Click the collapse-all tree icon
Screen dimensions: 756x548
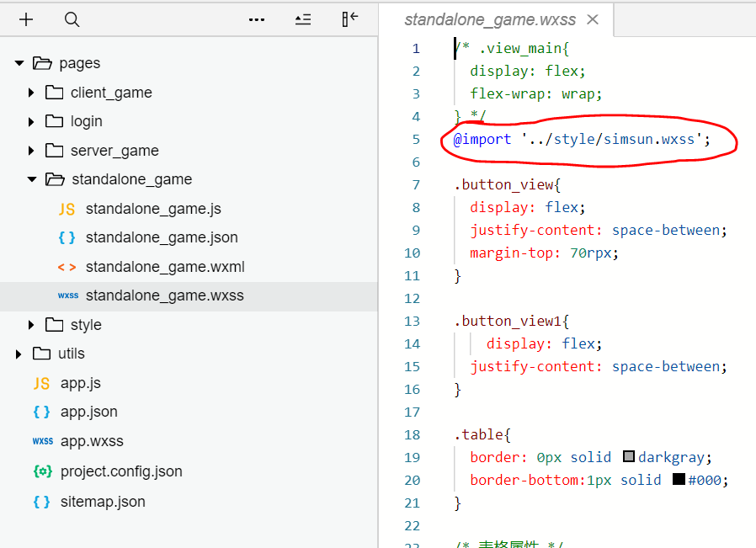303,19
